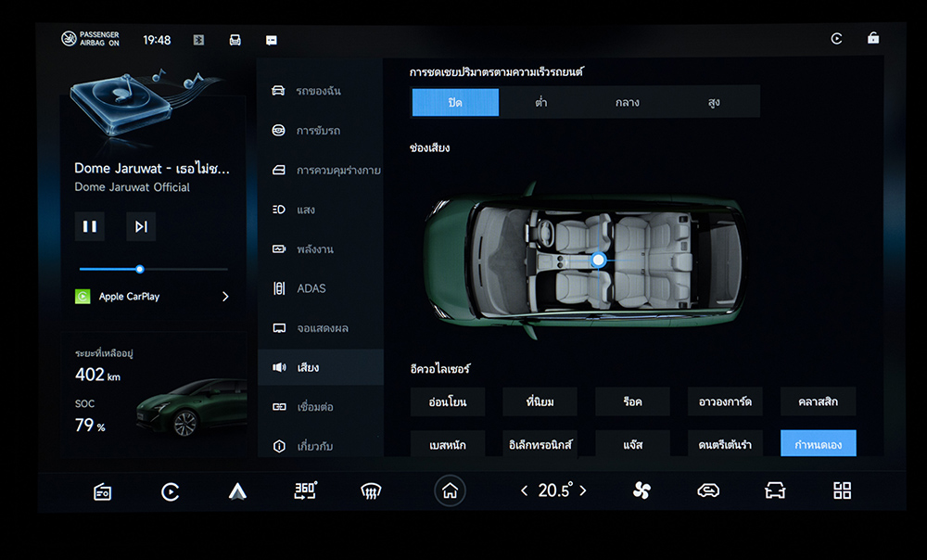Set speed volume compensation to สูง
Screen dimensions: 927x560
pos(714,102)
